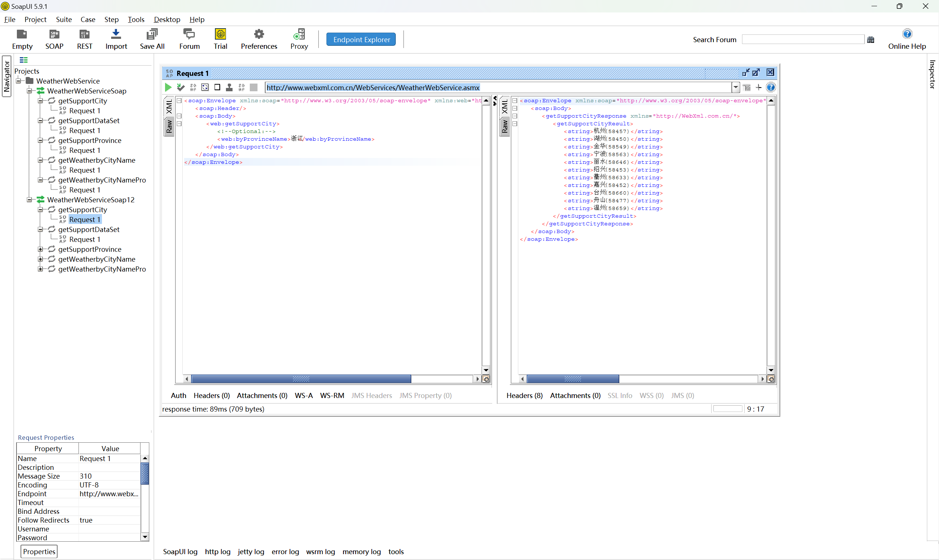
Task: Maximize the Request 1 internal window
Action: (x=756, y=73)
